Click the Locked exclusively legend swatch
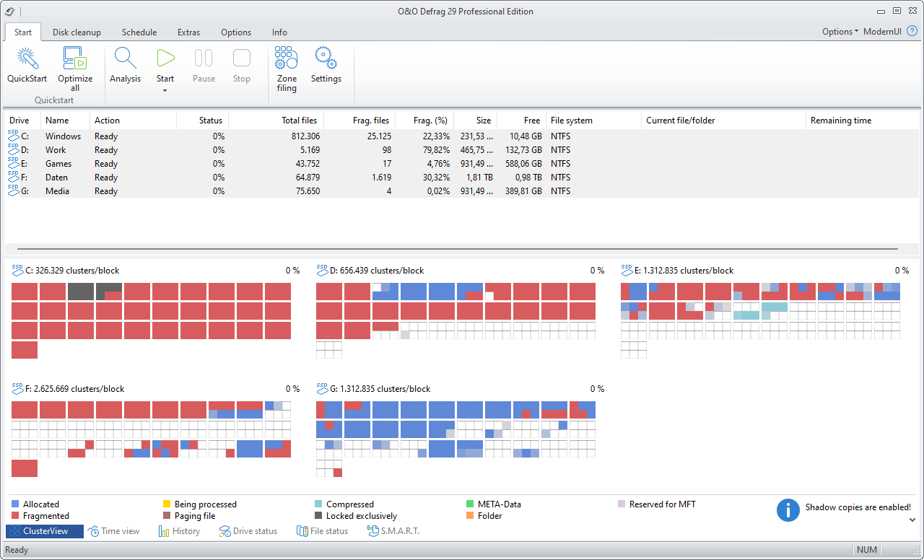Image resolution: width=924 pixels, height=560 pixels. pyautogui.click(x=319, y=515)
